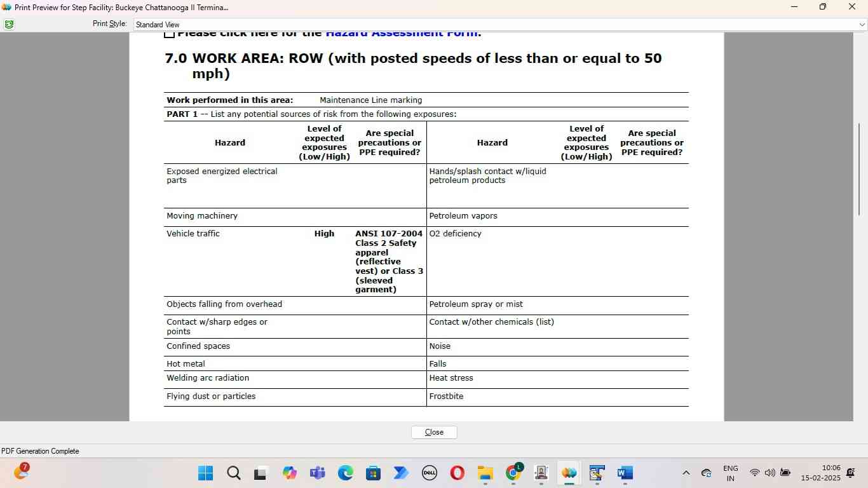
Task: Click the volume speaker icon
Action: click(x=770, y=473)
